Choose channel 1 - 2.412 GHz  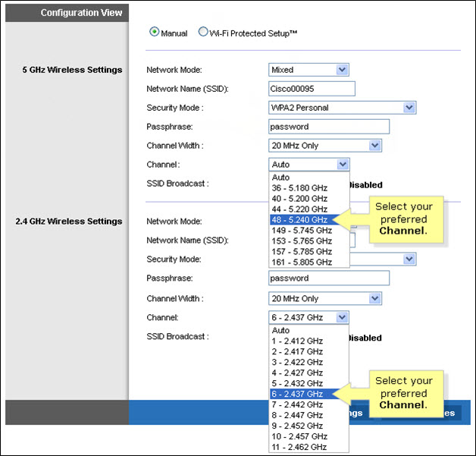pyautogui.click(x=298, y=341)
